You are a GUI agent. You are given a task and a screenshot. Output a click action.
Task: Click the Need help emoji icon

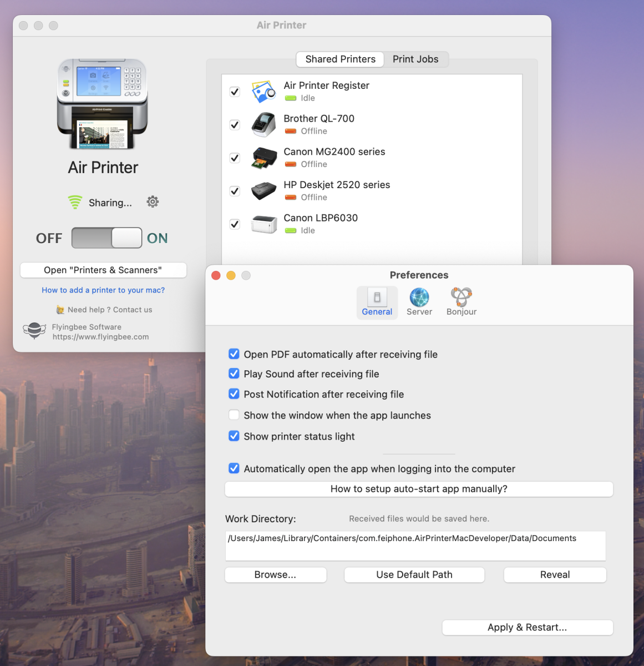60,310
